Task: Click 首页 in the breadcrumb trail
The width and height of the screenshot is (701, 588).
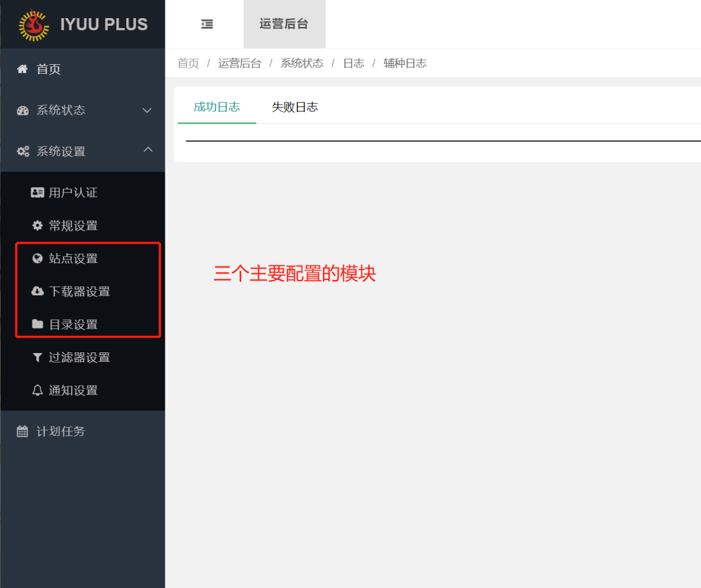Action: (x=188, y=63)
